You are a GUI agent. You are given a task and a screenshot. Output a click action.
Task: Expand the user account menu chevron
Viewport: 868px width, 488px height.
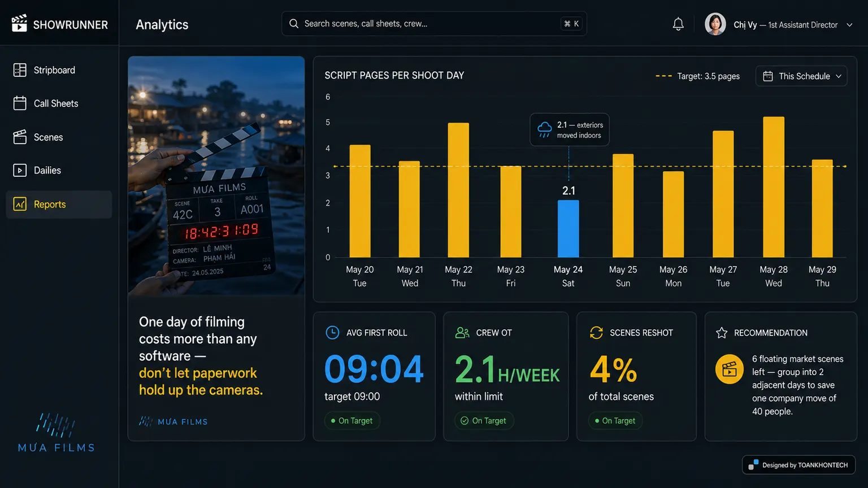coord(849,25)
